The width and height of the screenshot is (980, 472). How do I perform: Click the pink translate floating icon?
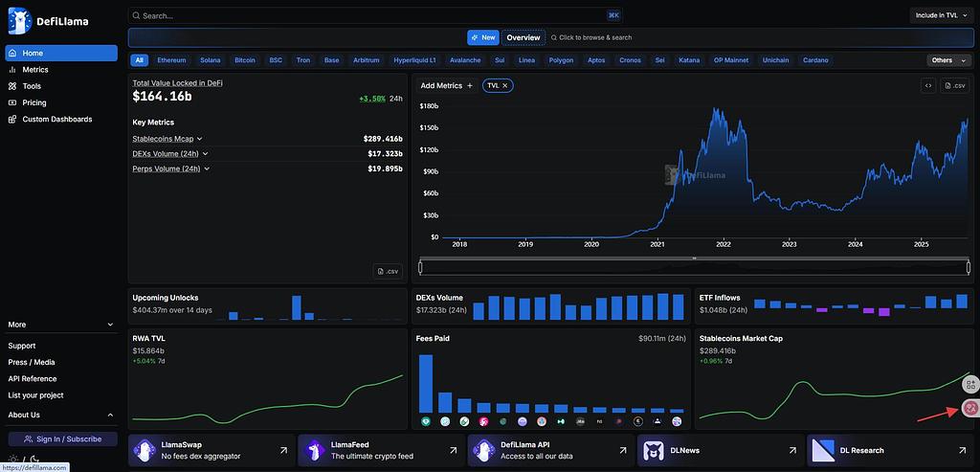point(970,408)
